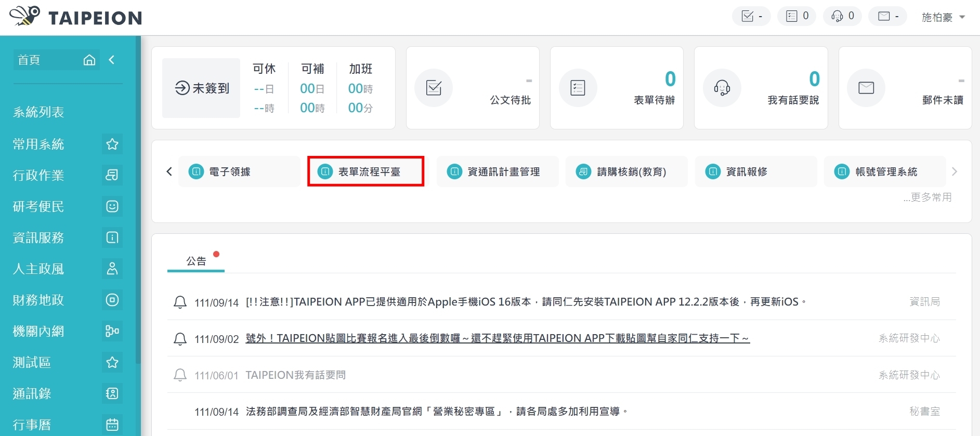Open 系統列表 in the sidebar

coord(38,112)
